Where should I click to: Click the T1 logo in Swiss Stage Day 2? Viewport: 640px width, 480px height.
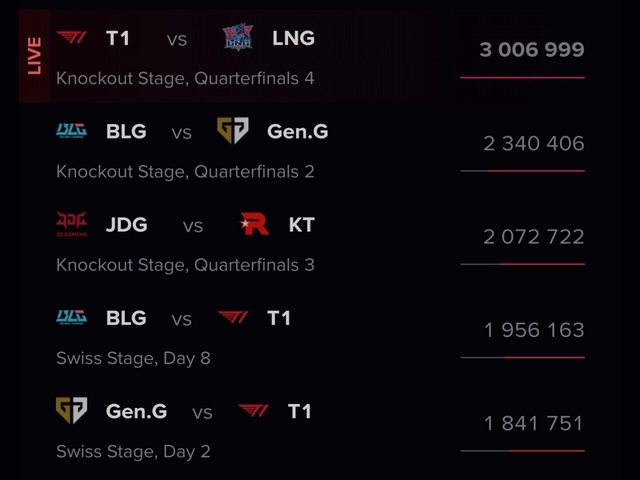click(254, 411)
